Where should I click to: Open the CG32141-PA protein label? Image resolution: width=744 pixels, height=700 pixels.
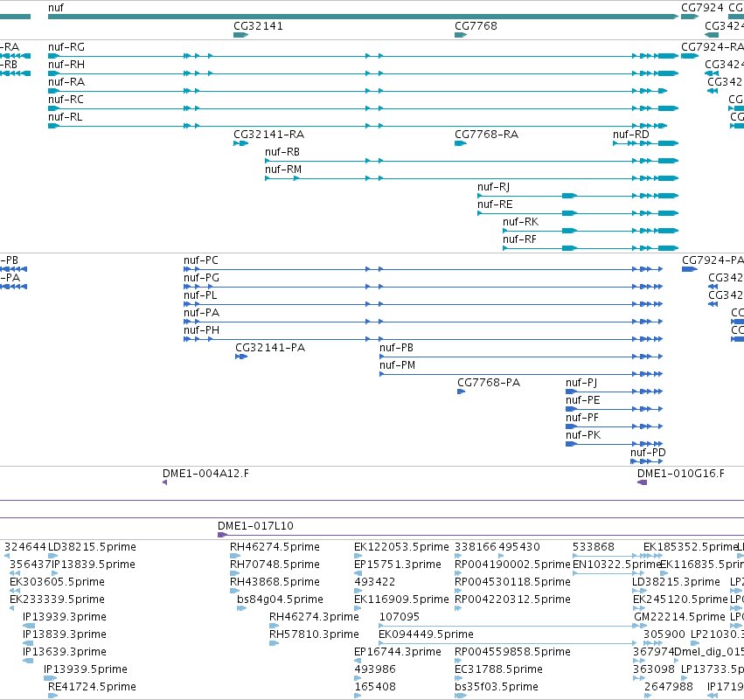tap(270, 348)
